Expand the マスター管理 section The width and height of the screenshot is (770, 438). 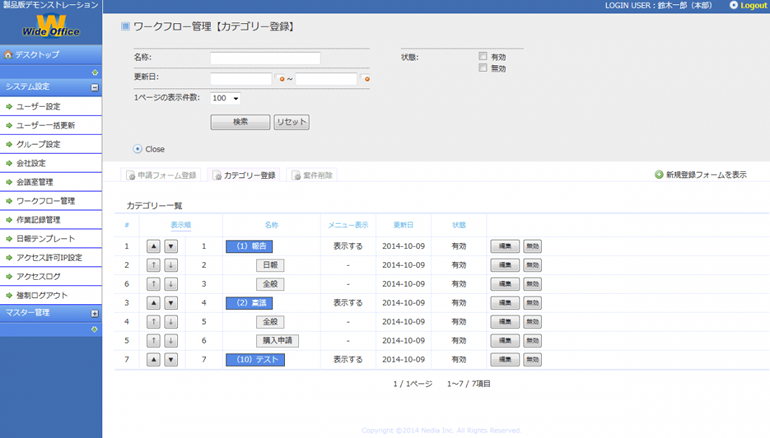pos(95,313)
